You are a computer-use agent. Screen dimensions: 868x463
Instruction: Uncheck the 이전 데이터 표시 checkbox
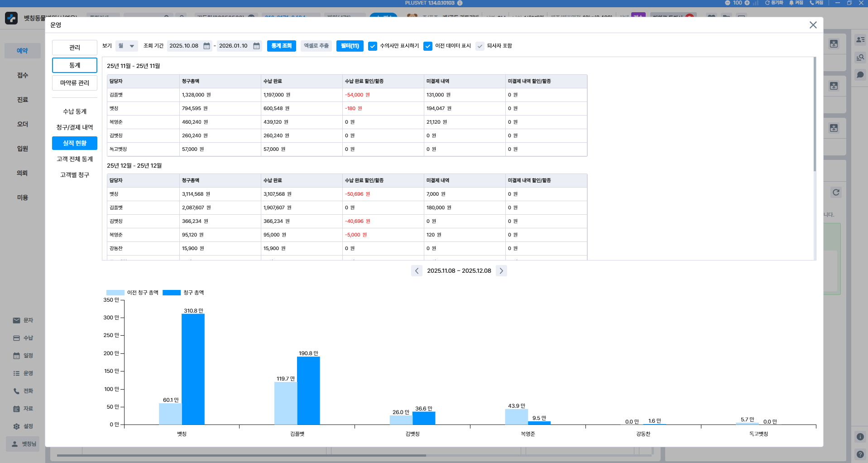click(428, 46)
